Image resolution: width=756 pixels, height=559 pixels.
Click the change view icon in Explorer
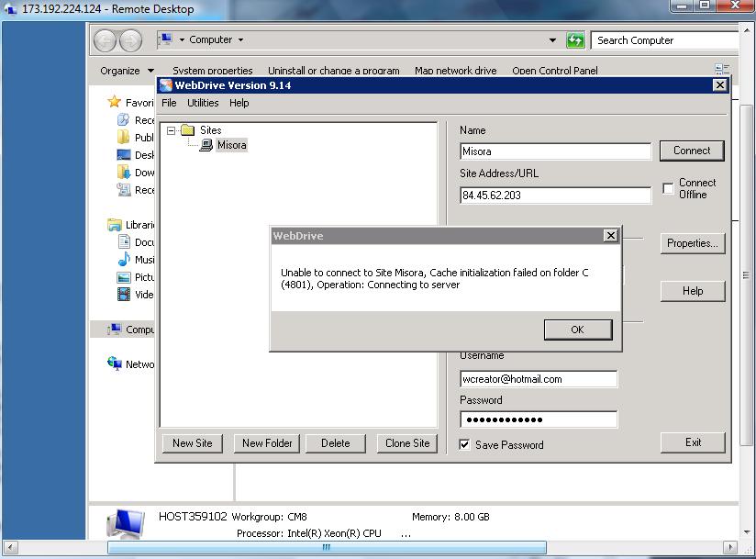click(x=722, y=70)
